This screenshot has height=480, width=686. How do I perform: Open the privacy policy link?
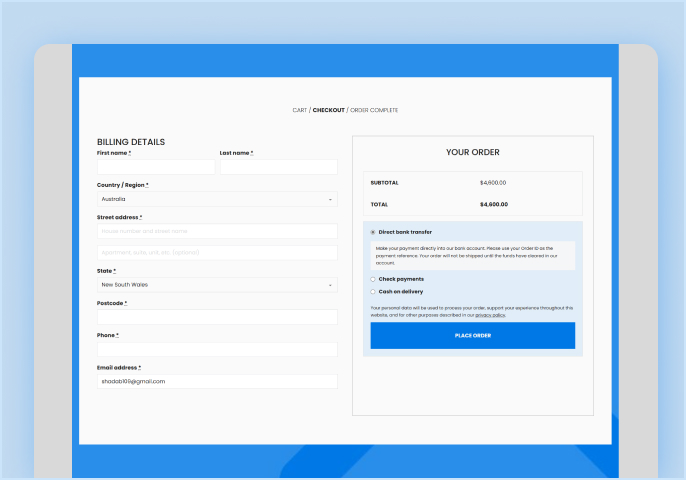click(490, 315)
